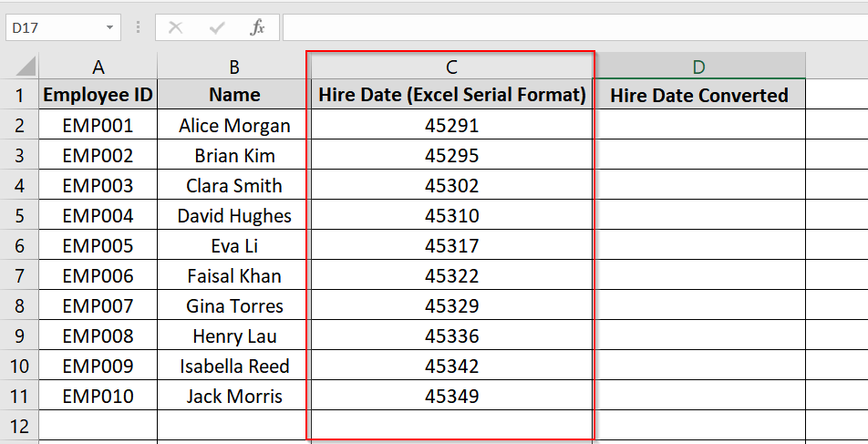
Task: Click the Brian Kim cell
Action: coord(234,154)
